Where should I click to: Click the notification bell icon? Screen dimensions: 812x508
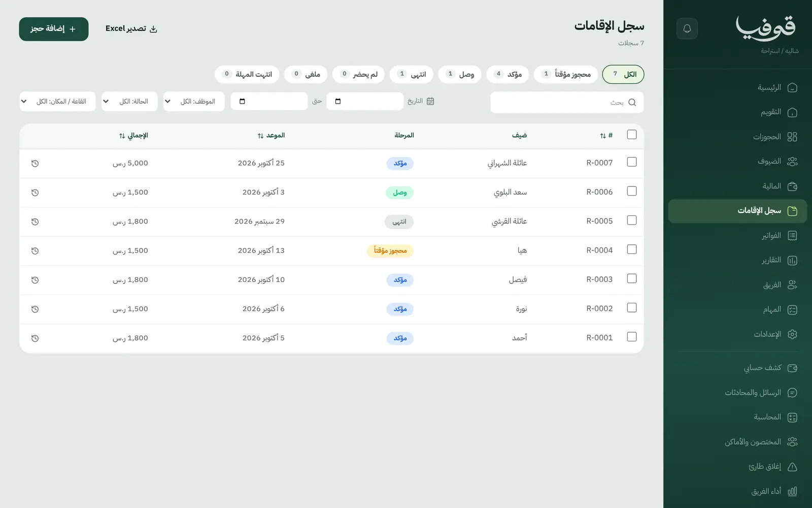point(687,28)
